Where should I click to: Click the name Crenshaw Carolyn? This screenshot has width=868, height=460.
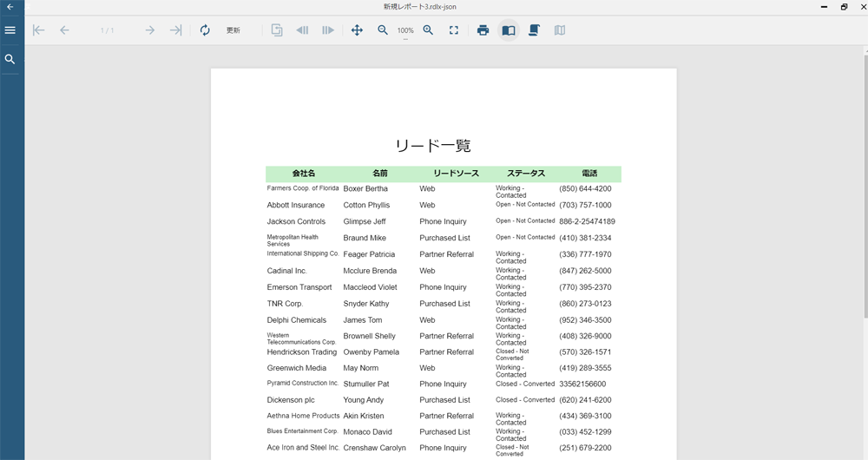coord(374,448)
